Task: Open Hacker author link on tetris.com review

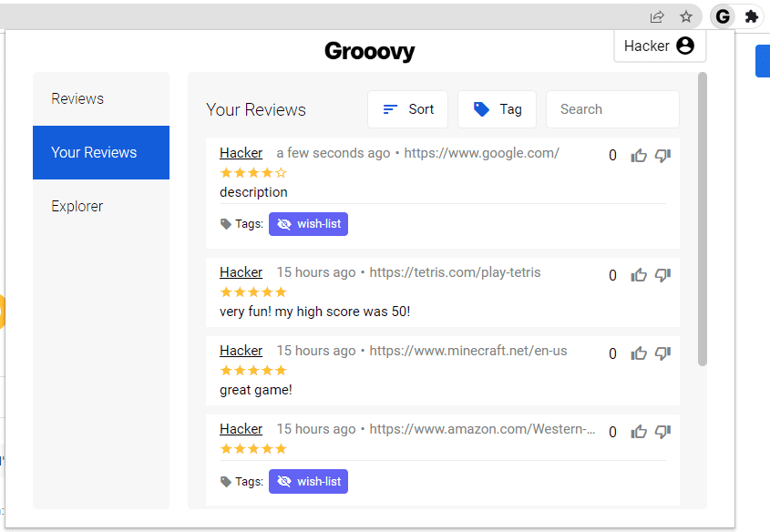Action: pyautogui.click(x=241, y=272)
